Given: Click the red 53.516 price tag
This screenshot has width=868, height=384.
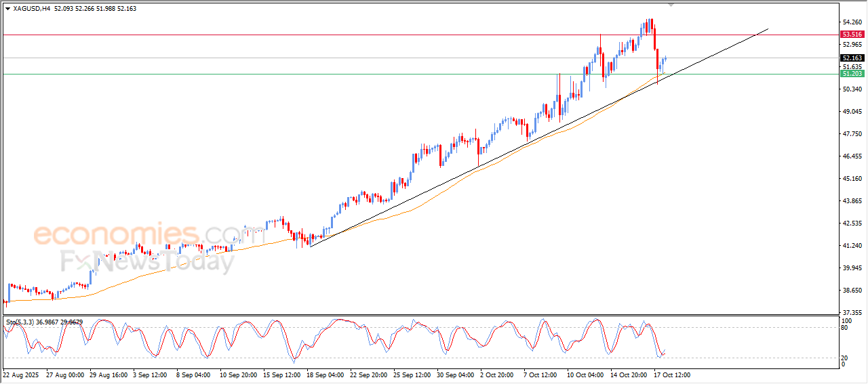Looking at the screenshot, I should coord(851,35).
